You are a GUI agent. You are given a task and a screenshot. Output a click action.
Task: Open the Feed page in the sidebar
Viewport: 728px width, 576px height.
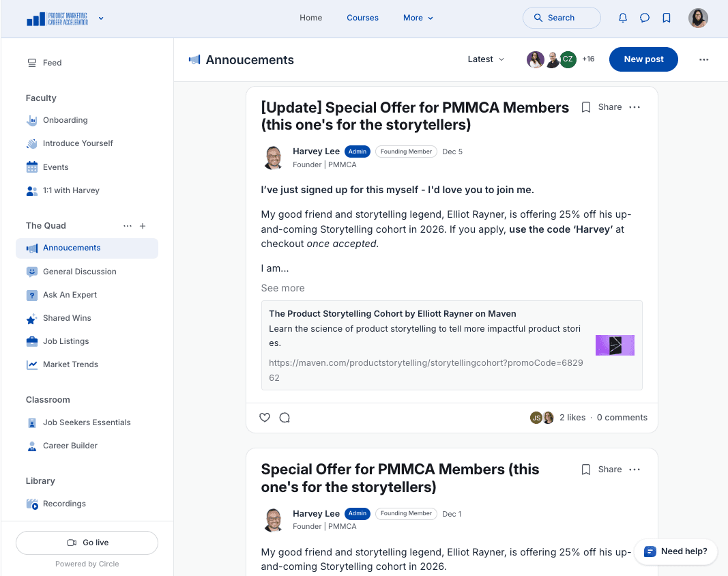(87, 63)
